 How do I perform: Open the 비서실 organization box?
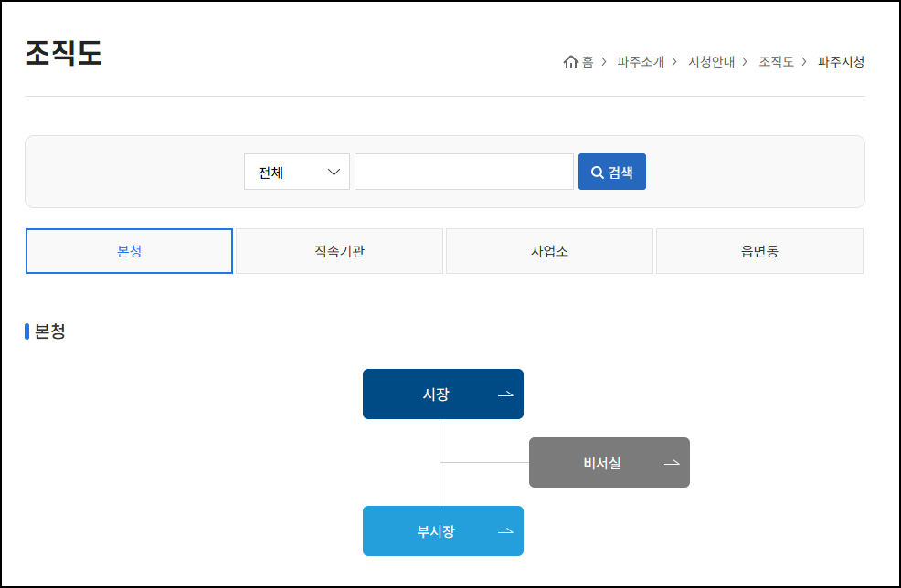609,462
